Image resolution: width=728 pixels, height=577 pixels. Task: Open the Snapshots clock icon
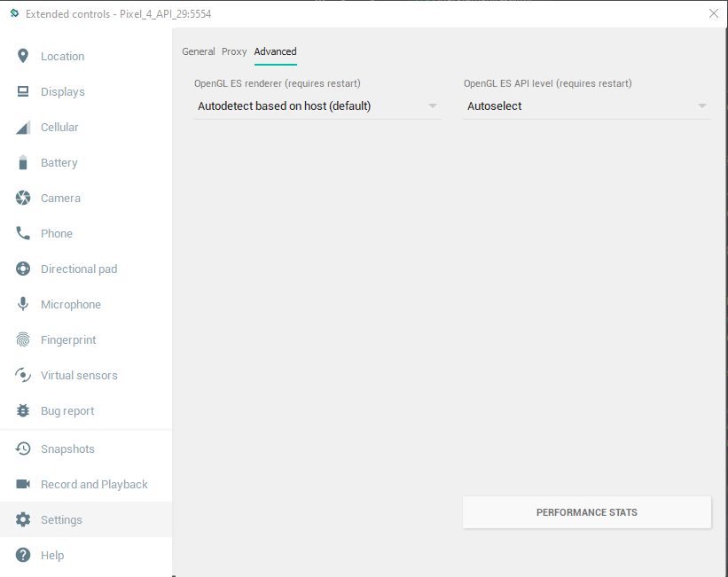[x=21, y=448]
